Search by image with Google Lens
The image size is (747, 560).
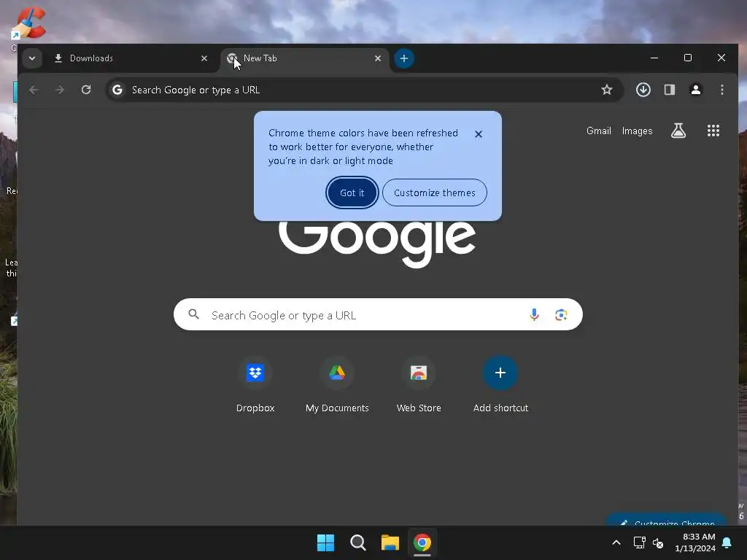tap(561, 314)
